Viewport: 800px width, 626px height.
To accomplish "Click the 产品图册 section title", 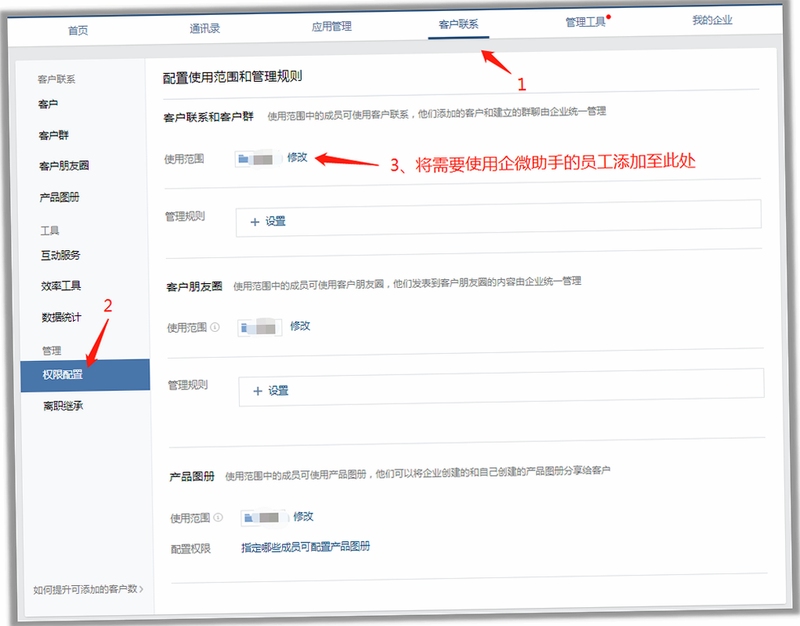I will coord(192,477).
